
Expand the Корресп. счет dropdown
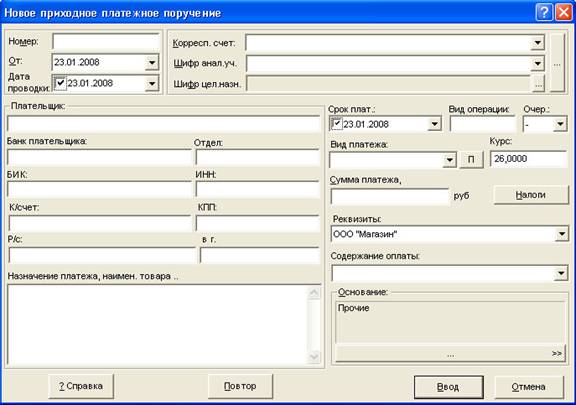537,43
